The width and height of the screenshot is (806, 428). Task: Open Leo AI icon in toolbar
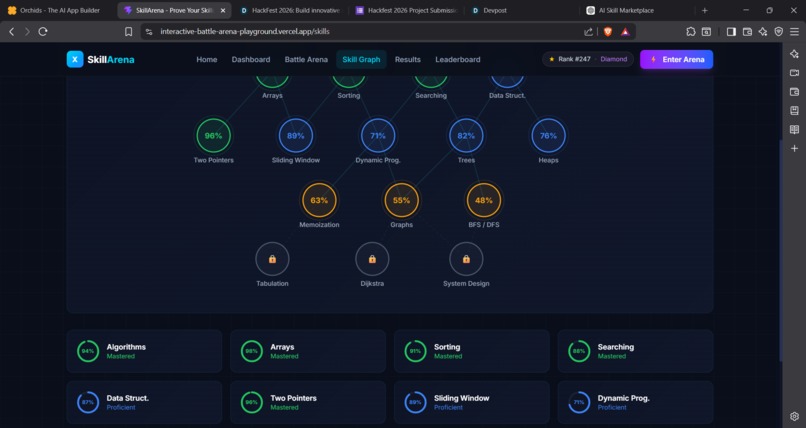click(763, 31)
